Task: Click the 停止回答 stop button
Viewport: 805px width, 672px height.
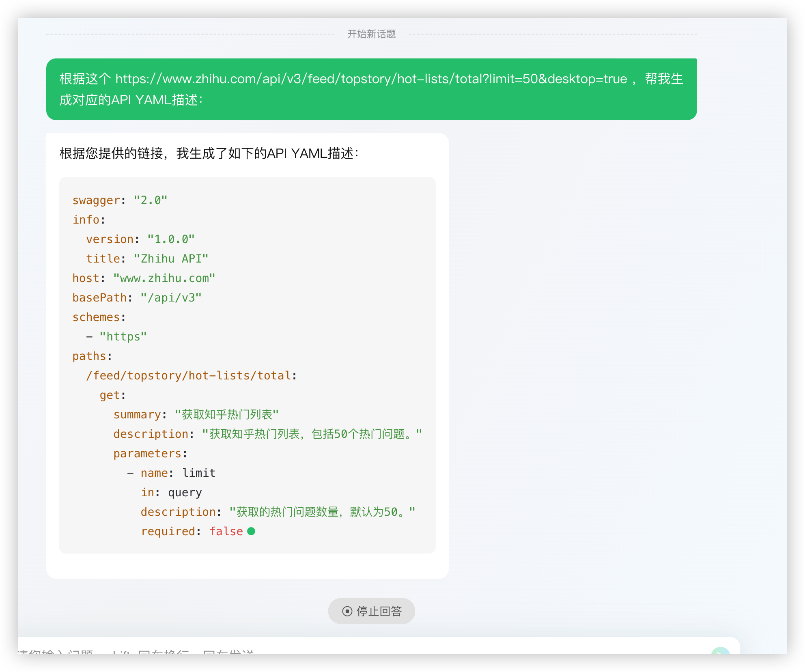Action: (371, 611)
